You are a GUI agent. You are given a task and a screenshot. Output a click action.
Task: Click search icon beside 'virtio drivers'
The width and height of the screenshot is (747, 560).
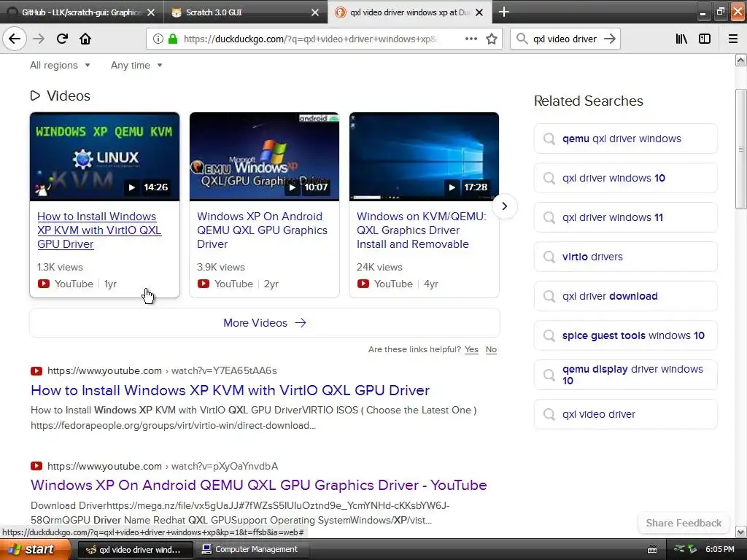coord(549,257)
